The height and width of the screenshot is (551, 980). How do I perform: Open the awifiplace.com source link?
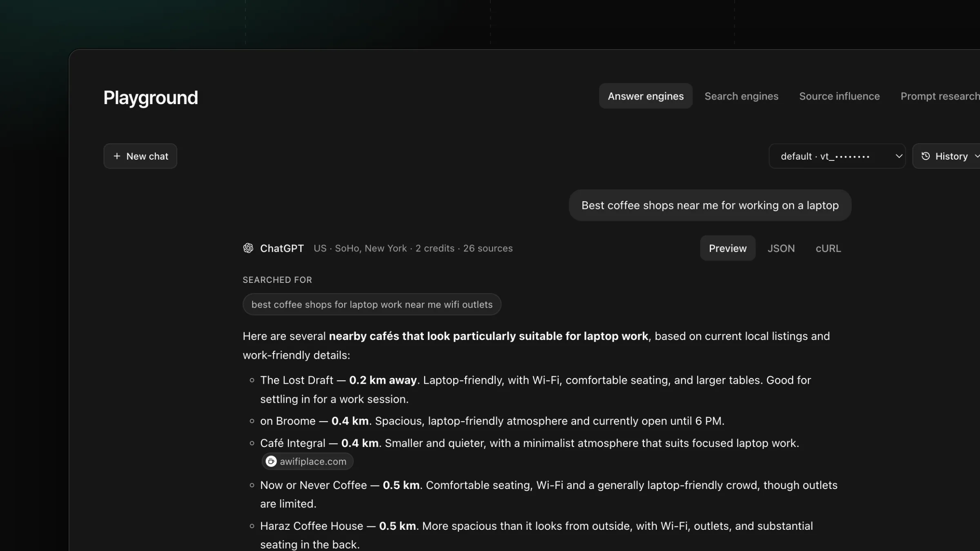click(307, 461)
